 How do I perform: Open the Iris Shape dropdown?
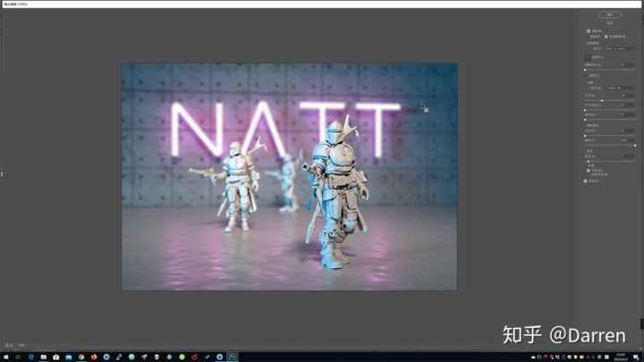point(620,88)
